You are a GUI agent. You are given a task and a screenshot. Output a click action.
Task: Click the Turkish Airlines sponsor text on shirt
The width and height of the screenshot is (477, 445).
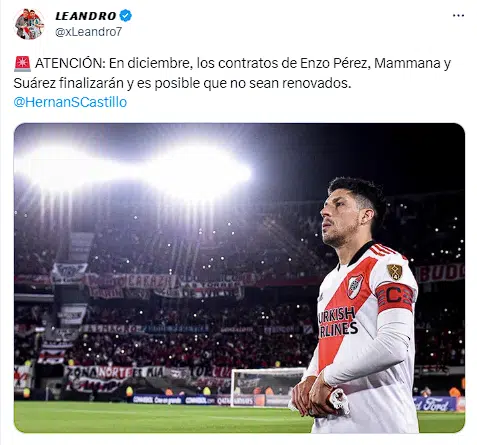point(336,323)
